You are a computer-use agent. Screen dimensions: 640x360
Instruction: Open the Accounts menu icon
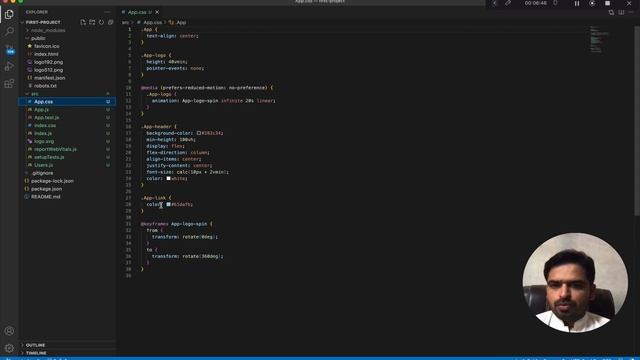click(9, 331)
